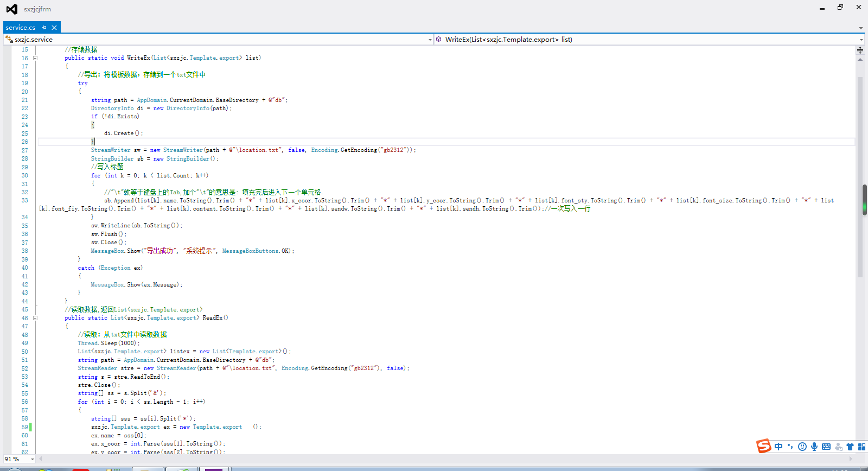Pin the service.cs tab
This screenshot has height=471, width=868.
(x=44, y=28)
